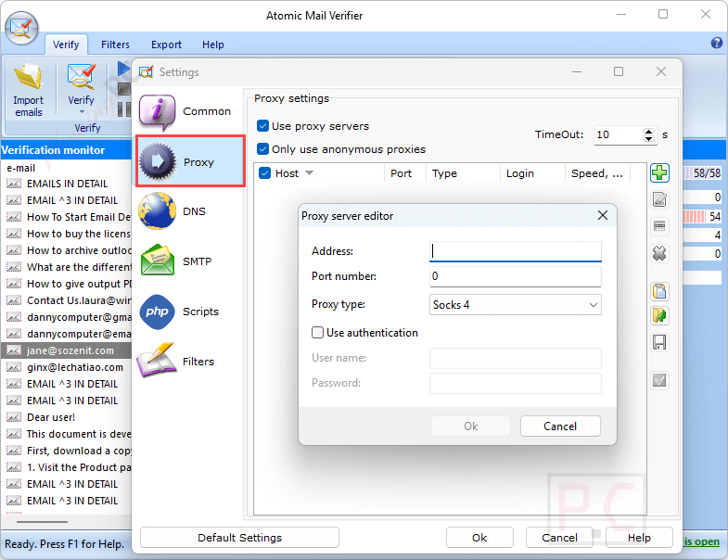Click the horizontal scrollbar under email list
The height and width of the screenshot is (560, 728).
42,522
